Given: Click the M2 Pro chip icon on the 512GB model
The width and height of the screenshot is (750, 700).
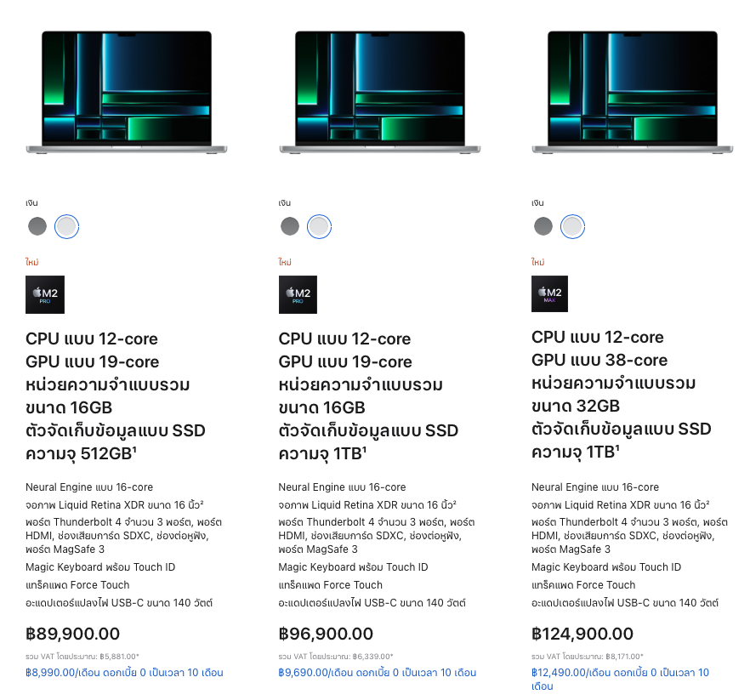Looking at the screenshot, I should (x=44, y=294).
